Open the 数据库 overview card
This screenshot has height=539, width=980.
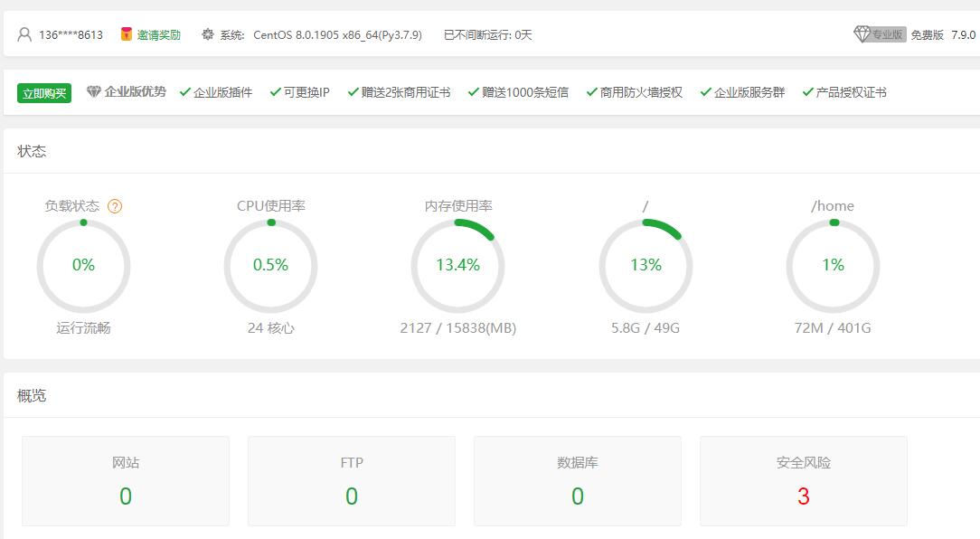point(578,481)
